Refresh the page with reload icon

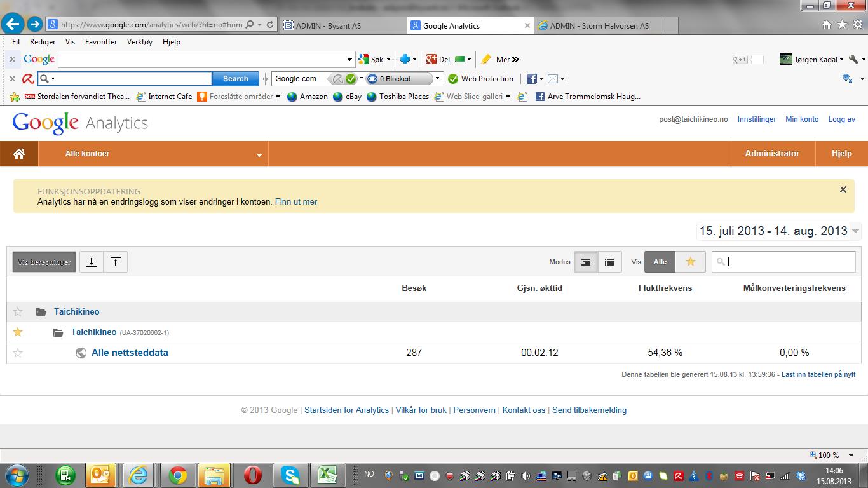(270, 25)
